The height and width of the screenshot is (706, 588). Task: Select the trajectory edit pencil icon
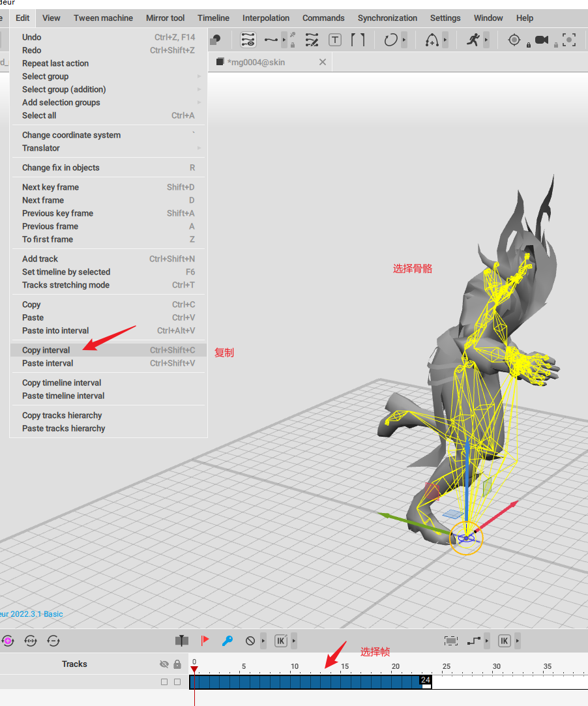coord(312,40)
